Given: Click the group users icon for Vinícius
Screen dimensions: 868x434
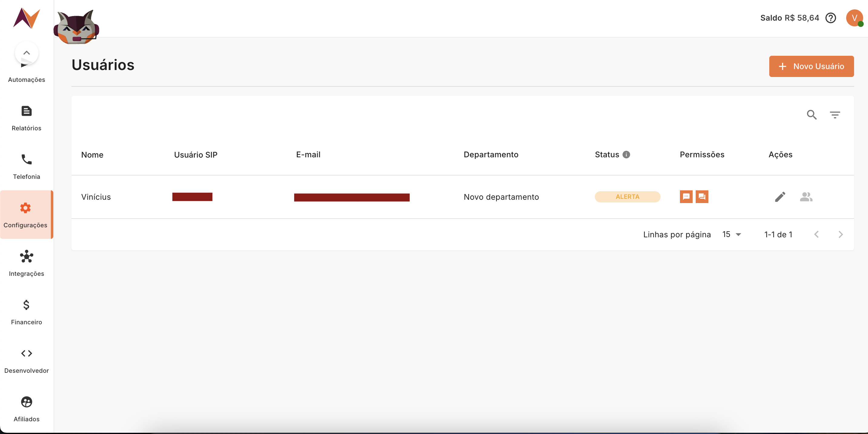Looking at the screenshot, I should pyautogui.click(x=806, y=197).
